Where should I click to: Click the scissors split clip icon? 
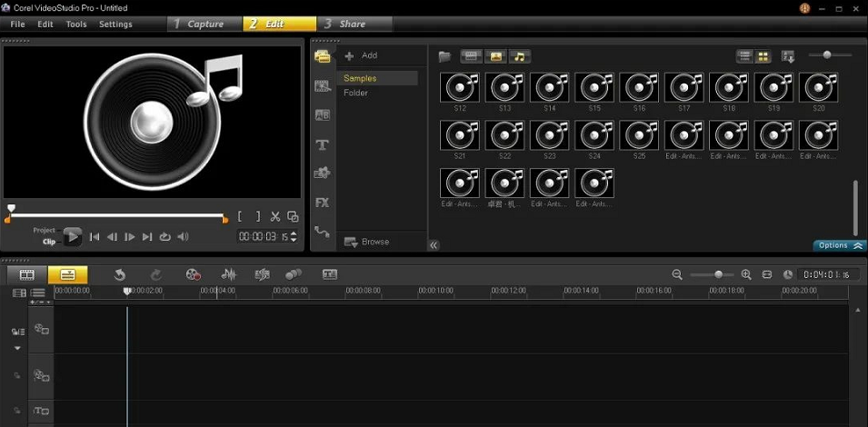[275, 216]
